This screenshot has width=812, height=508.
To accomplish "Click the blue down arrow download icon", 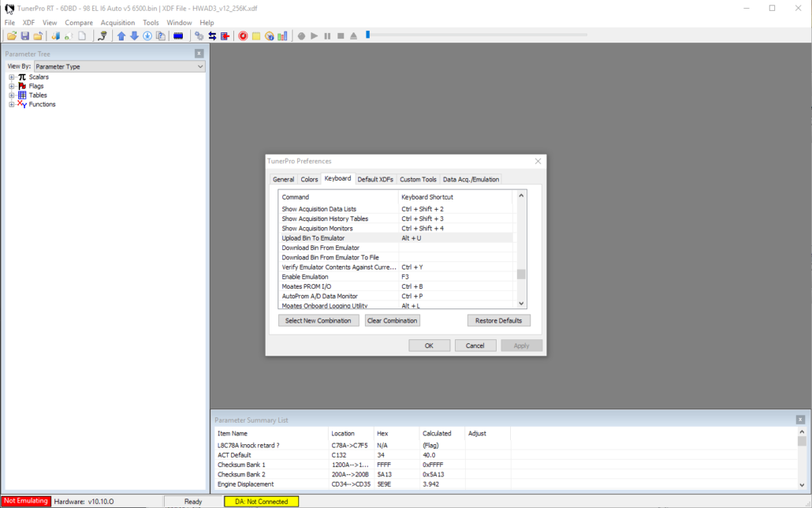I will click(134, 35).
